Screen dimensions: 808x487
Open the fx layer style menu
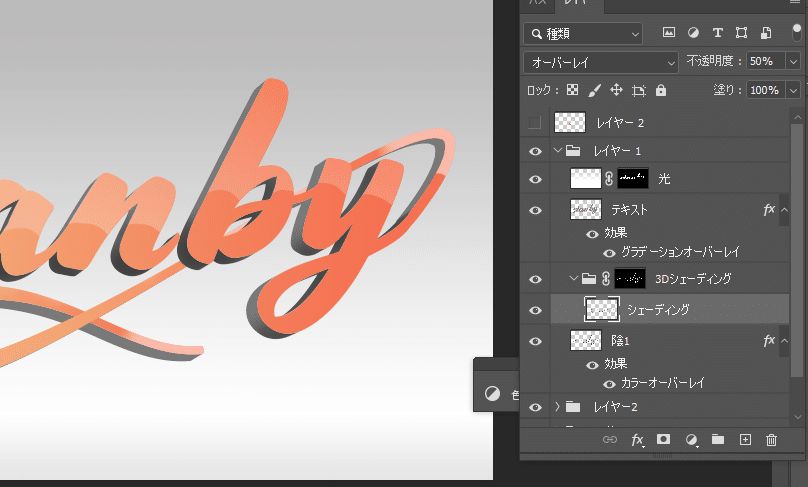637,440
